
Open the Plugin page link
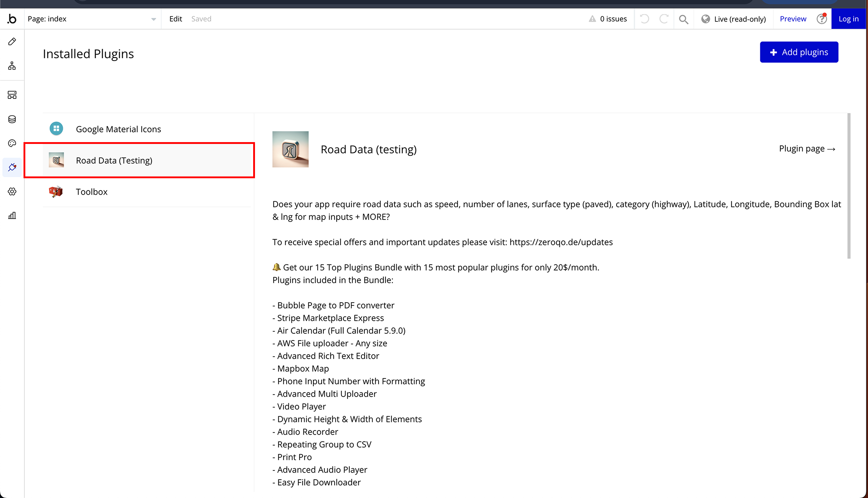[807, 149]
